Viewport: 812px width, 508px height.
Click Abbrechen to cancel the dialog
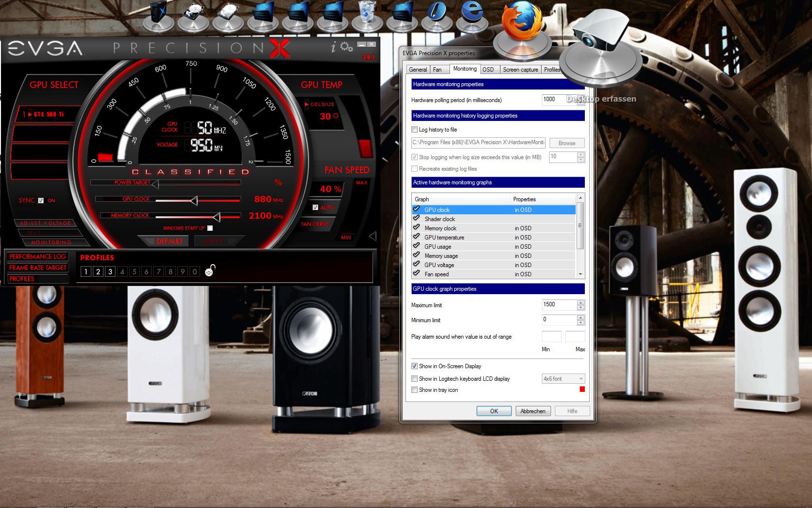(533, 411)
